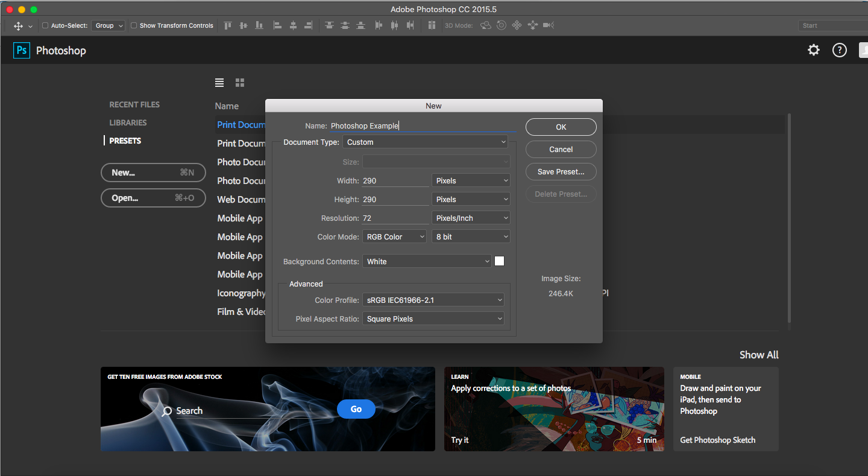The image size is (868, 476).
Task: Open the Background Contents dropdown
Action: tap(427, 261)
